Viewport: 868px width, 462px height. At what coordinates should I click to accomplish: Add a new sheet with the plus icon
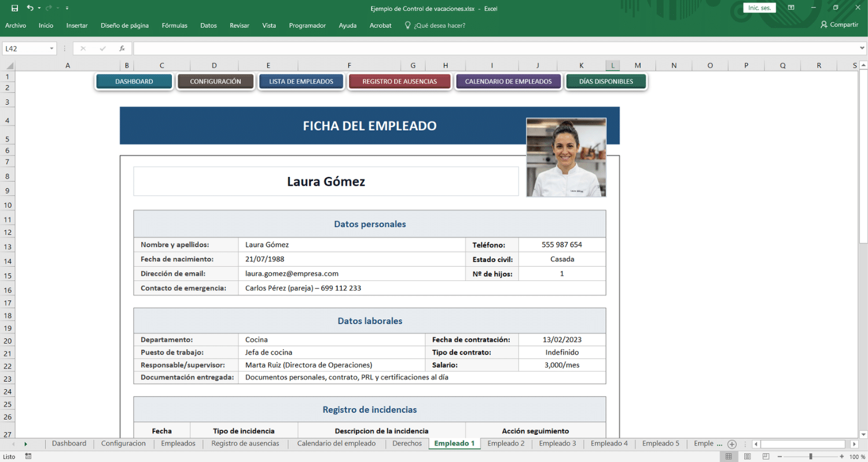pos(731,444)
